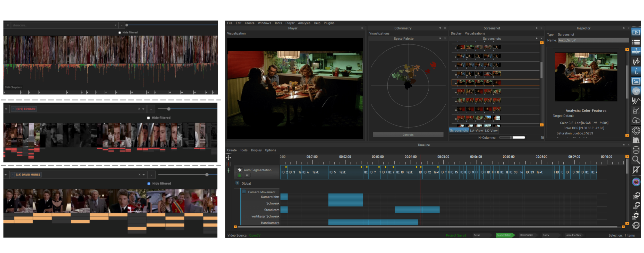Open the timeline/segmentation icon in the right sidebar
Viewport: 644px width, 253px height.
(636, 52)
